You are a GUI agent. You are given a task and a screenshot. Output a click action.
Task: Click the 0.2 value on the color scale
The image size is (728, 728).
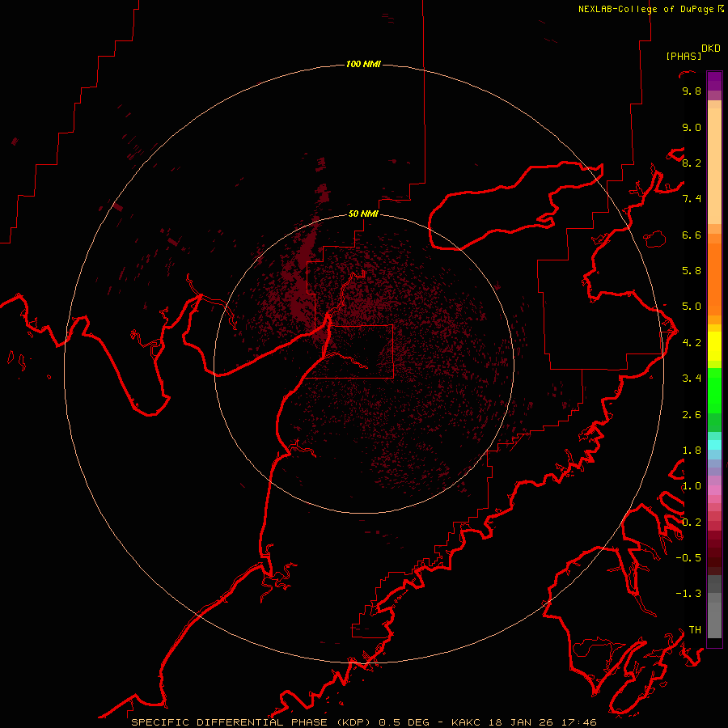692,523
